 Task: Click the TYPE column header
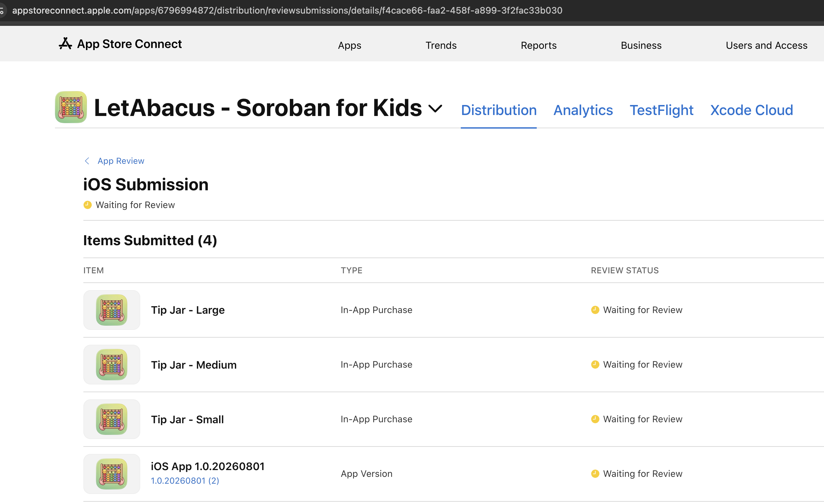click(x=352, y=270)
